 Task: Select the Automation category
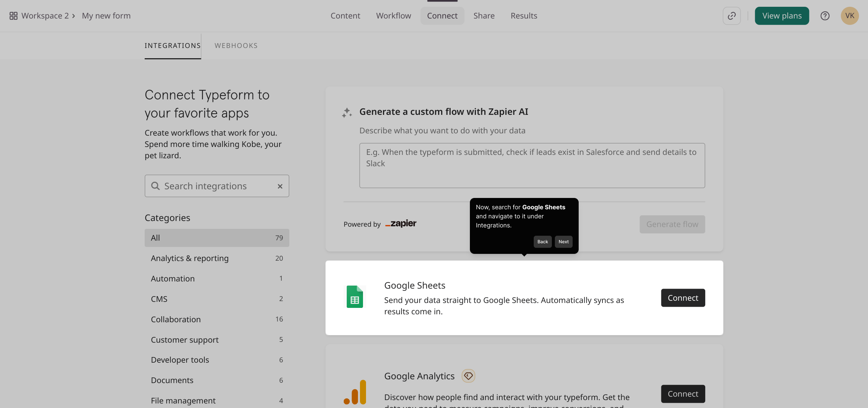[217, 279]
